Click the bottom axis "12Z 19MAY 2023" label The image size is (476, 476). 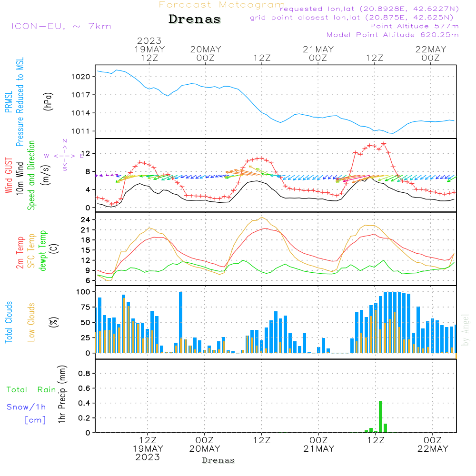click(x=148, y=449)
